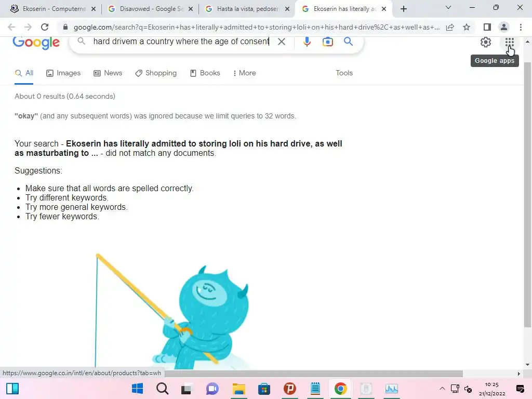This screenshot has width=532, height=399.
Task: Close the Hasta la vista tab
Action: 287,9
